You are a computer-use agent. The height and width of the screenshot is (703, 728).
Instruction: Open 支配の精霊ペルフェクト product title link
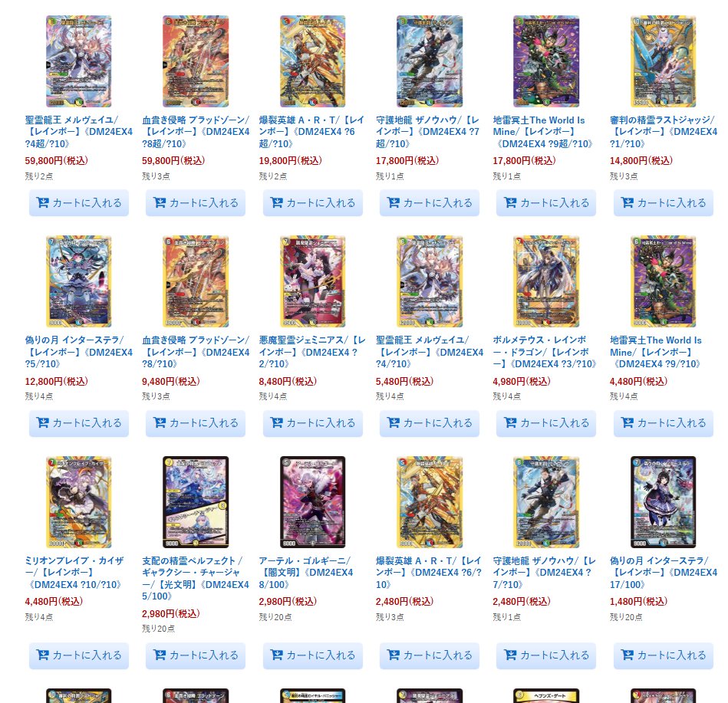tap(196, 578)
